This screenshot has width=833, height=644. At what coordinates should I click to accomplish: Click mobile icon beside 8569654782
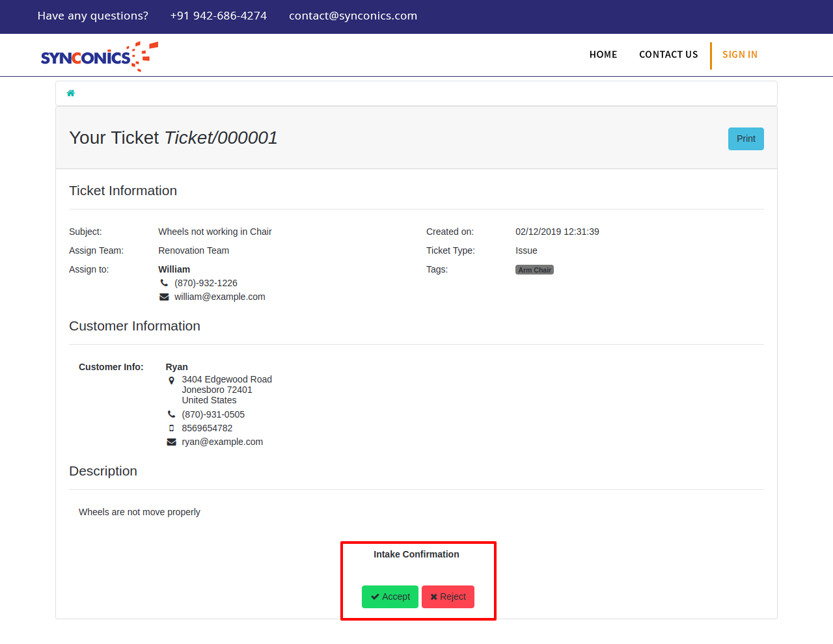[x=171, y=428]
